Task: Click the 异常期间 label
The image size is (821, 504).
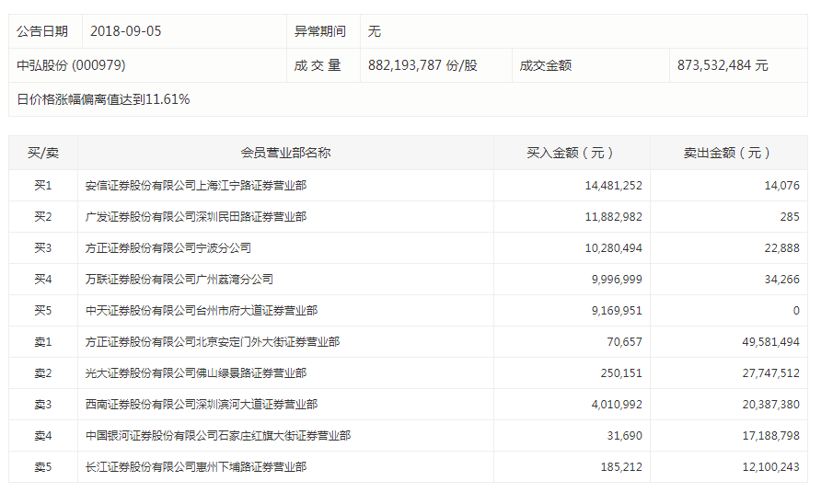Action: (x=320, y=31)
